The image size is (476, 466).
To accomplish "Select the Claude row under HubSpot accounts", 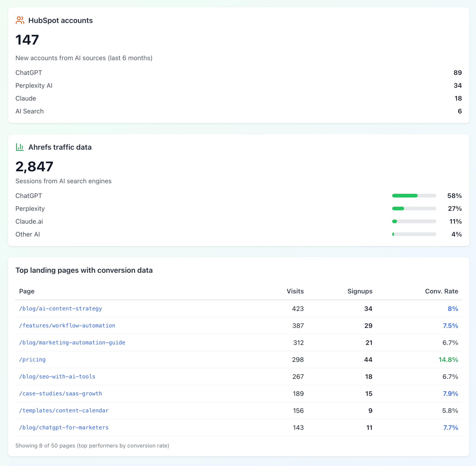I will pos(26,98).
